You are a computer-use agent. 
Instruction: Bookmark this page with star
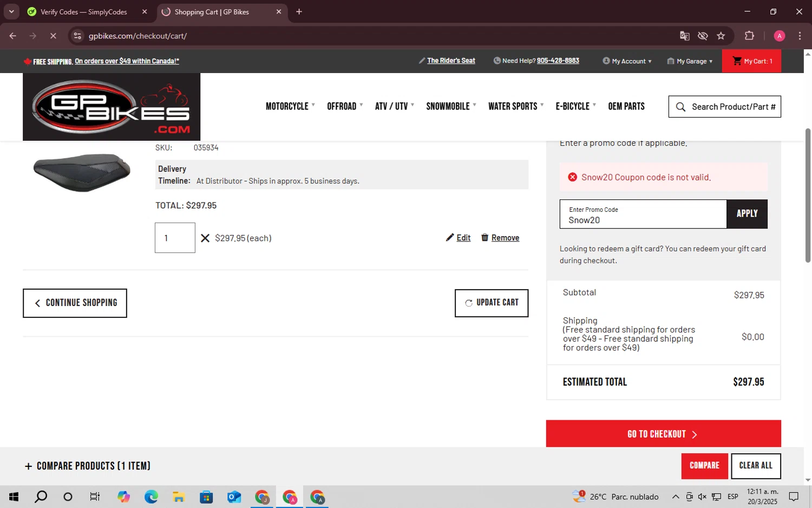point(721,36)
